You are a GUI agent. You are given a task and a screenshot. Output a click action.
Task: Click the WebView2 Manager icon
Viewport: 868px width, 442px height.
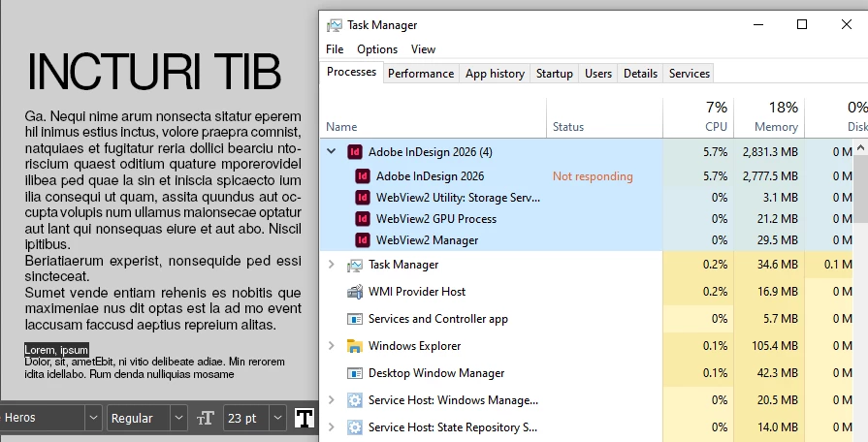click(x=363, y=240)
